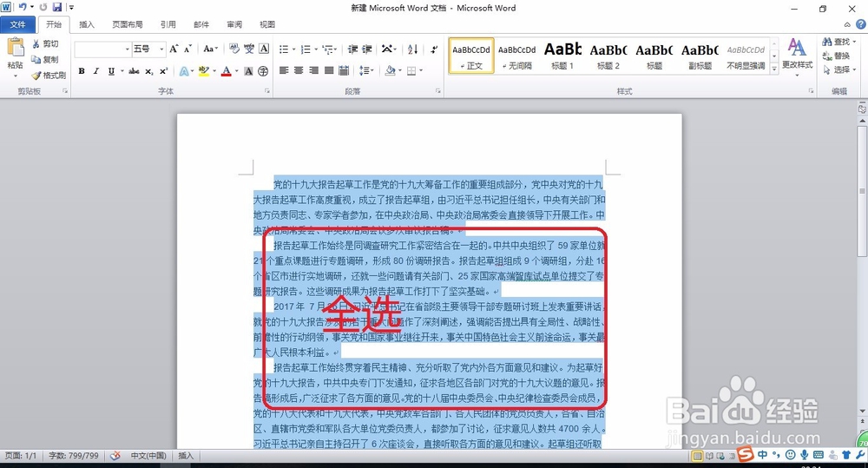The width and height of the screenshot is (868, 468).
Task: Click the Save icon in quick access
Action: point(57,7)
